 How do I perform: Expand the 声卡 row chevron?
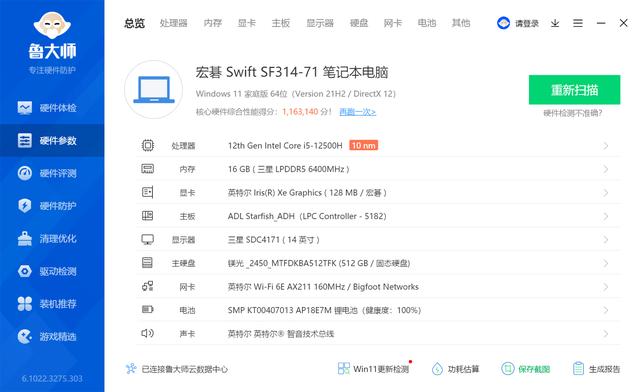tap(606, 334)
